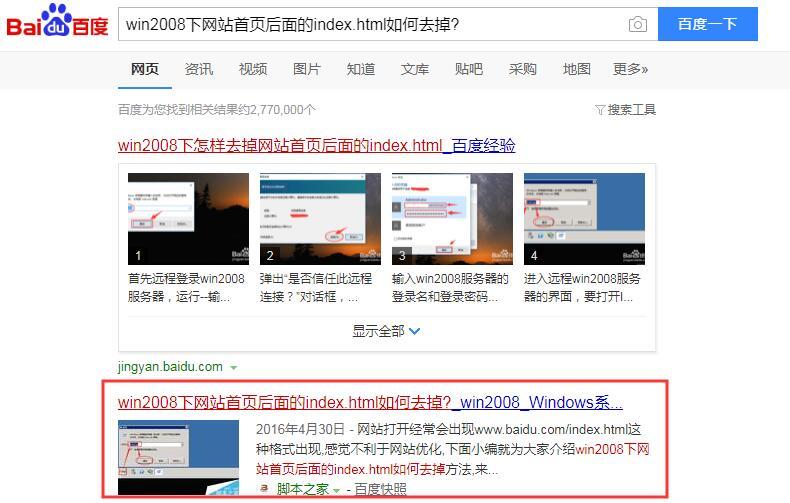
Task: Open step 1 thumbnail image
Action: [x=188, y=219]
